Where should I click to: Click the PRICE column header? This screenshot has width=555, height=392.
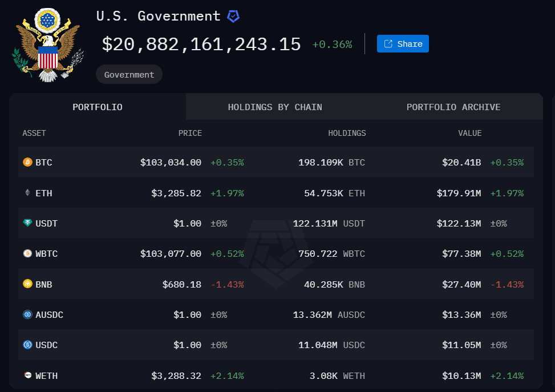coord(190,133)
